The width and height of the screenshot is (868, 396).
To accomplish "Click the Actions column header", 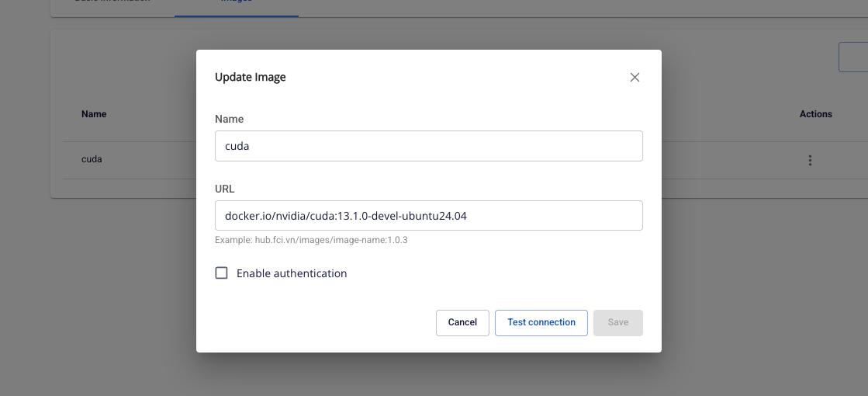I will point(815,114).
